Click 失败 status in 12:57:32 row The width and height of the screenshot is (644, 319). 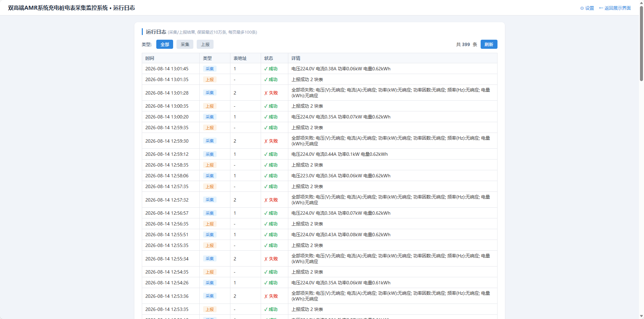[271, 200]
